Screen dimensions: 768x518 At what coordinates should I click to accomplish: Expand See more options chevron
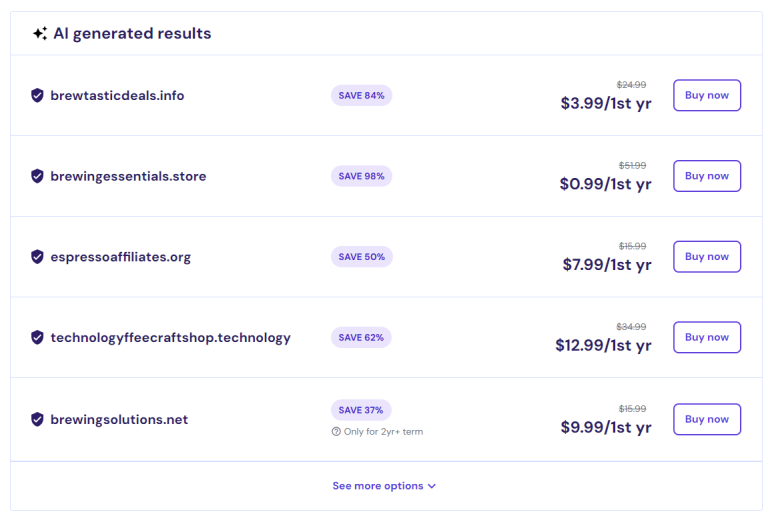(x=432, y=486)
